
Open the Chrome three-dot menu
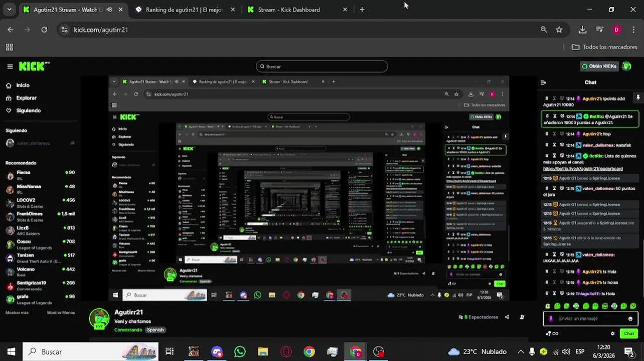pos(634,30)
